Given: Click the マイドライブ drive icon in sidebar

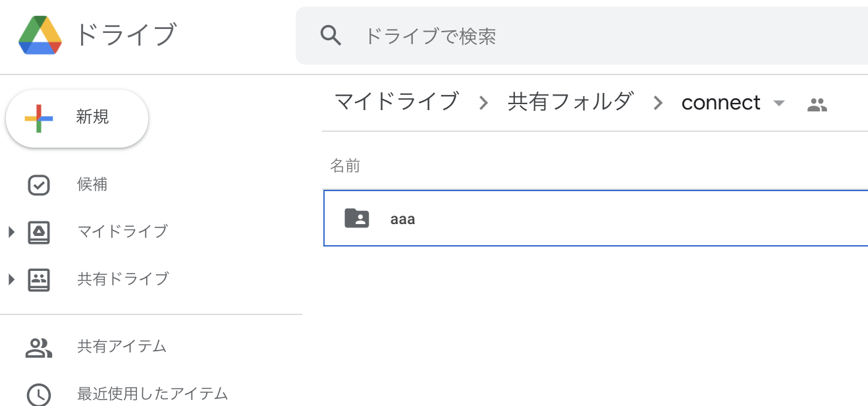Looking at the screenshot, I should (x=39, y=232).
